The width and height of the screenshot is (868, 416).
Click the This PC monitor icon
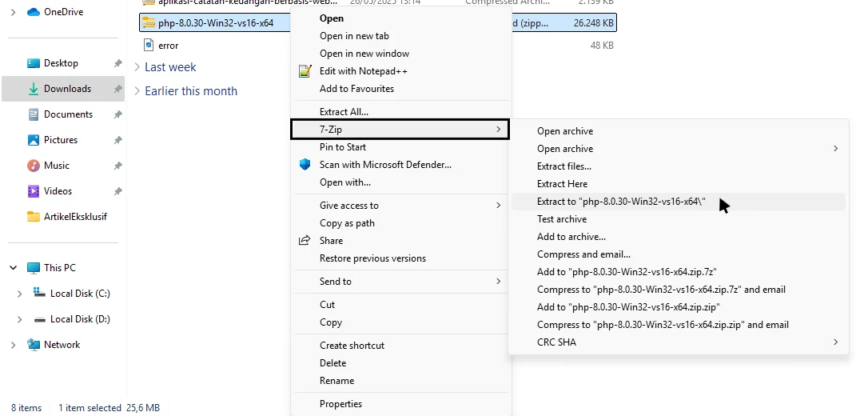pyautogui.click(x=34, y=267)
